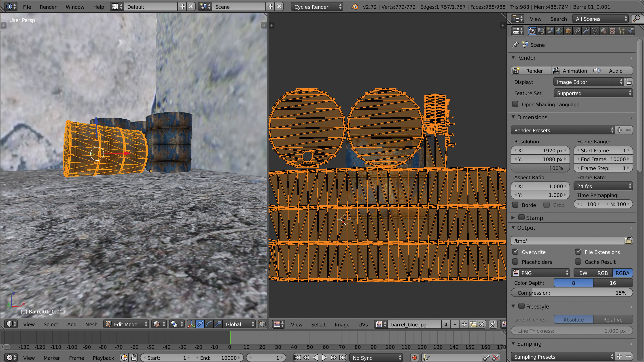Toggle the 3D manipulator axis icon
Image resolution: width=644 pixels, height=362 pixels.
click(191, 324)
